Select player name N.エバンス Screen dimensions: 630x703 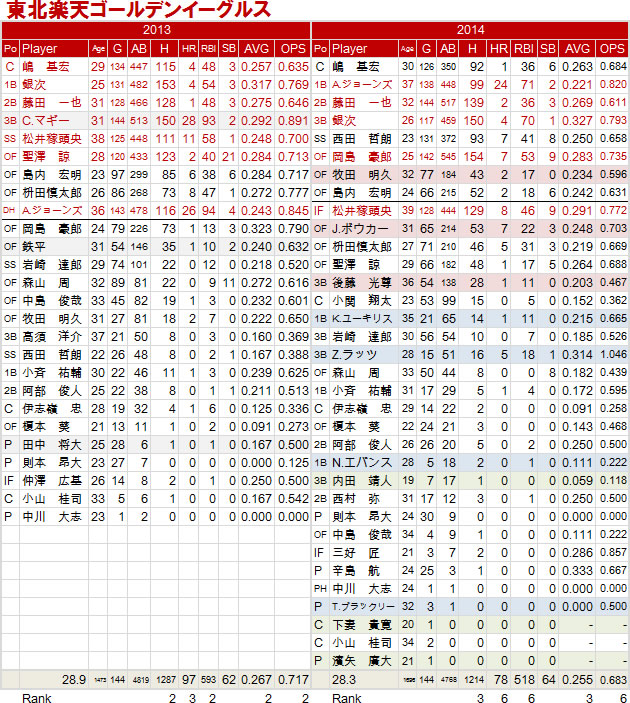(362, 463)
